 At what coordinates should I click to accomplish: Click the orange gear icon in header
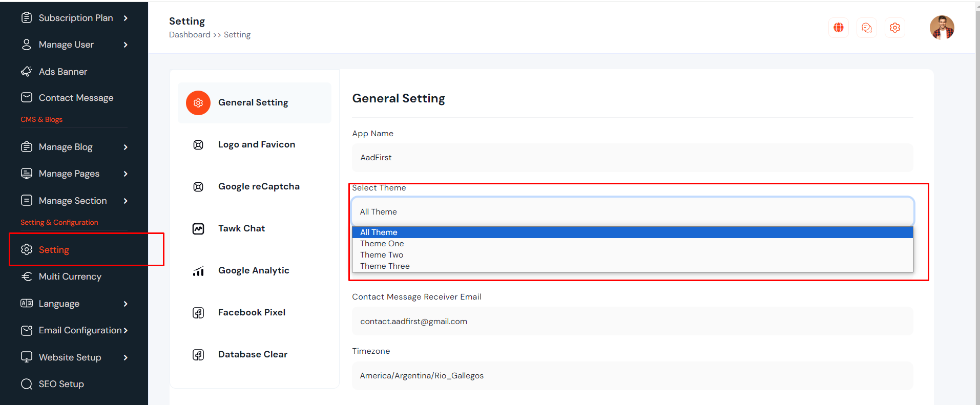click(894, 28)
